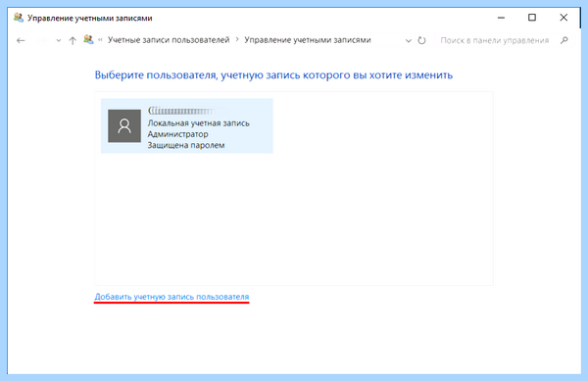Click the user accounts icon in address bar
Screen dimensions: 588x381
point(88,39)
